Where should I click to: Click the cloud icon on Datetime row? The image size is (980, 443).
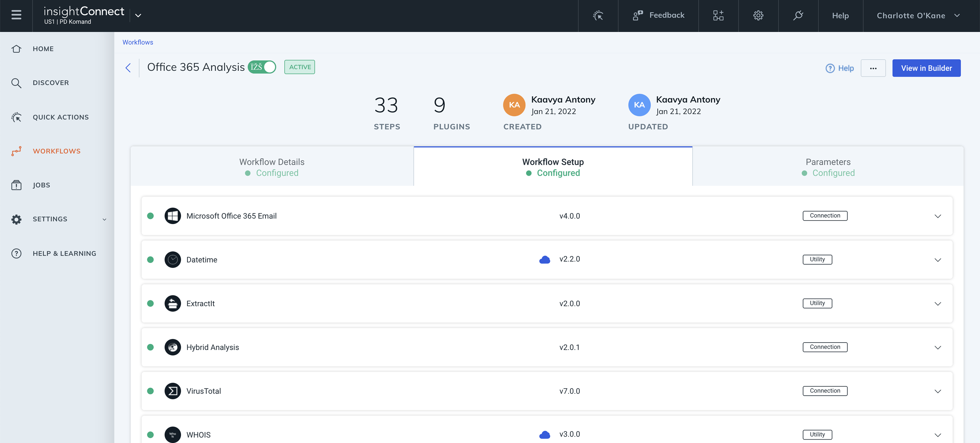(545, 259)
